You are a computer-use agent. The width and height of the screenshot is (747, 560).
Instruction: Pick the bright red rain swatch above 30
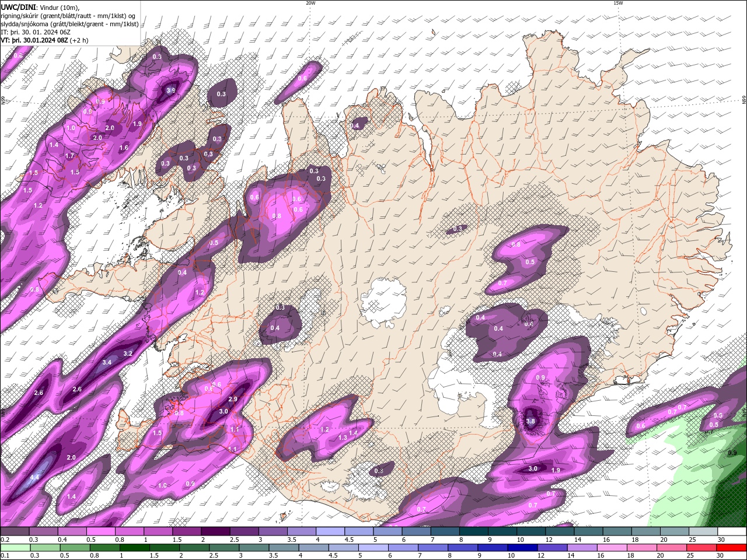pos(732,548)
